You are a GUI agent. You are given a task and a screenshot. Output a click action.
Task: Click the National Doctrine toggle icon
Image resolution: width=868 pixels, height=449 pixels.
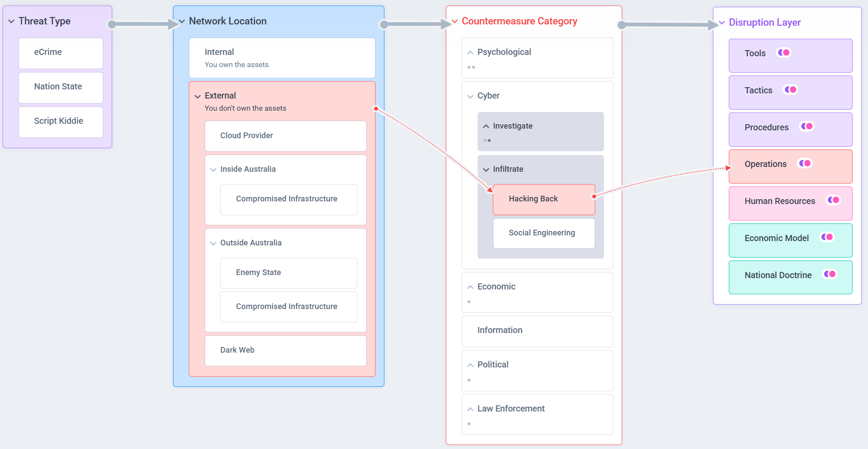pos(829,274)
